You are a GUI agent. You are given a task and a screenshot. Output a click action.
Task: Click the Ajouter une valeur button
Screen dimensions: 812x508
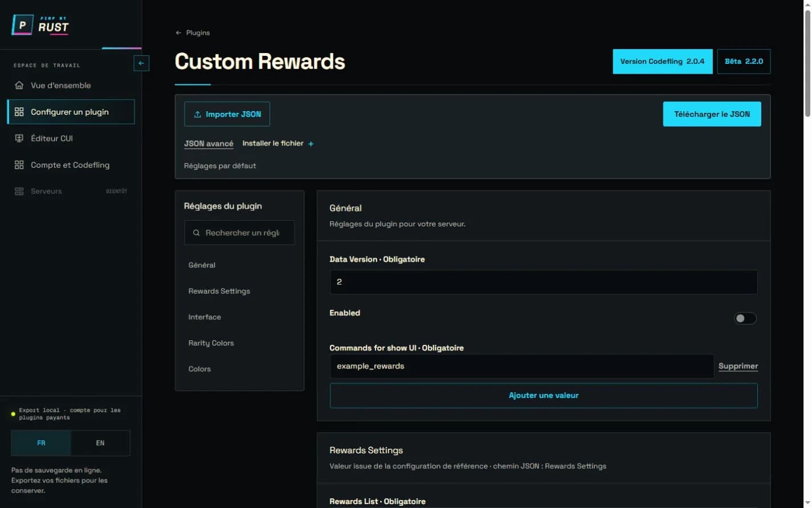[544, 396]
